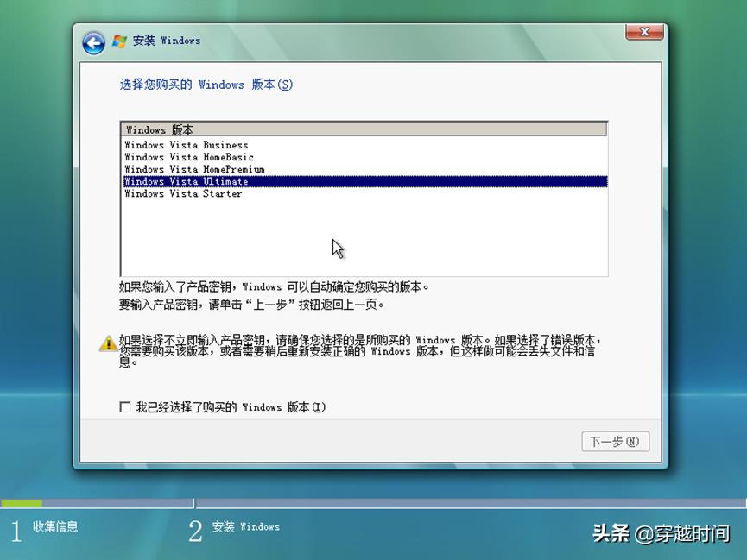747x560 pixels.
Task: Select Windows Vista Business edition
Action: 365,145
